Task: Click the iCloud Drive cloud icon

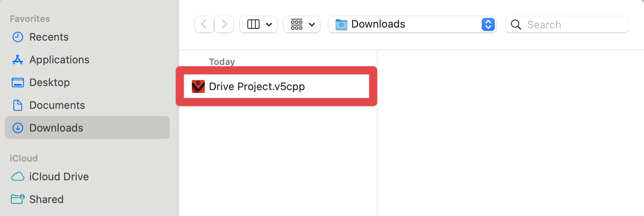Action: (18, 177)
